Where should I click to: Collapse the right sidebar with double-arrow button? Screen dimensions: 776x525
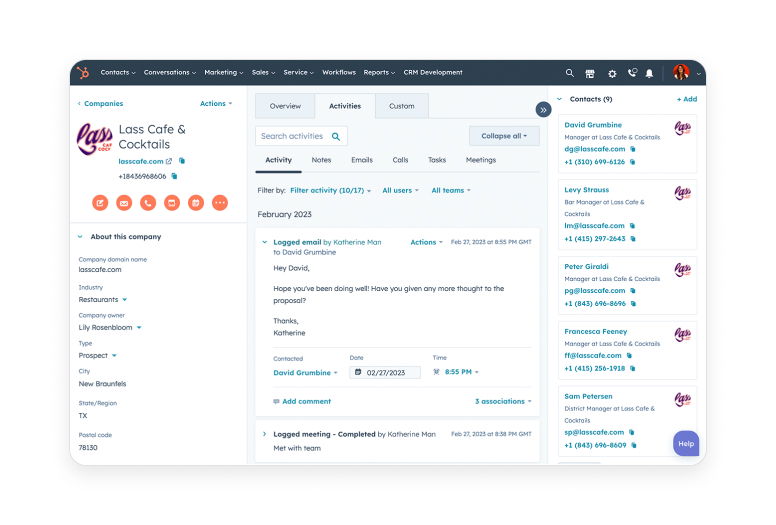point(543,110)
